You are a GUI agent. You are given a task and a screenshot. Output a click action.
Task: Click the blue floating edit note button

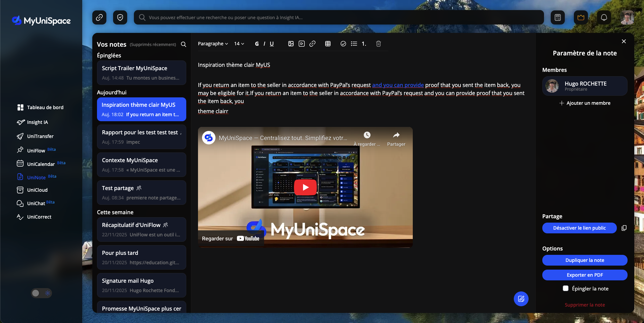521,299
